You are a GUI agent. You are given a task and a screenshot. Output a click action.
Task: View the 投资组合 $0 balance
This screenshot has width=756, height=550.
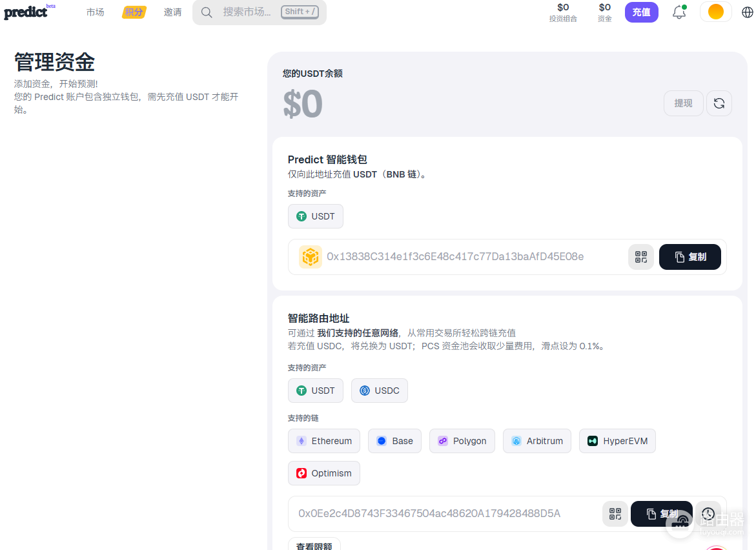563,12
